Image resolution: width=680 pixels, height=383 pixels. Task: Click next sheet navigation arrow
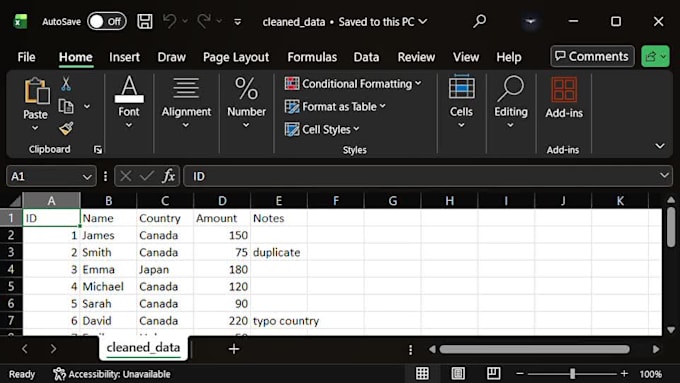(53, 349)
